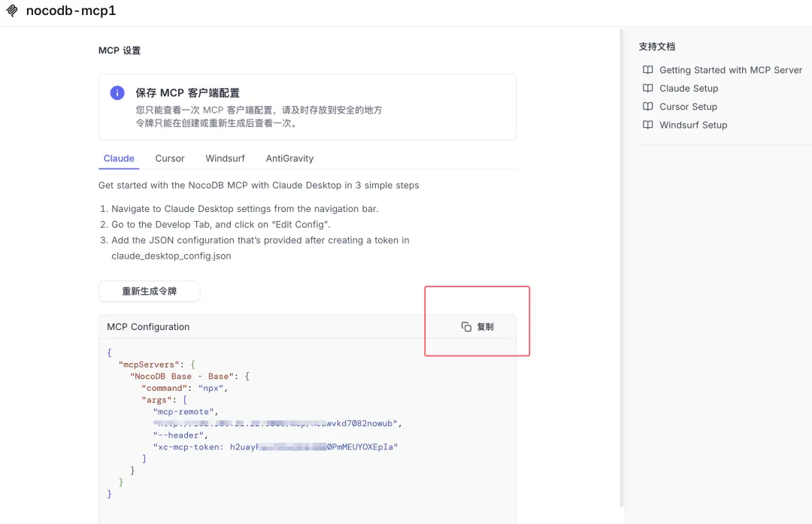Click the "args" key in JSON
Image resolution: width=812 pixels, height=524 pixels.
tap(156, 400)
